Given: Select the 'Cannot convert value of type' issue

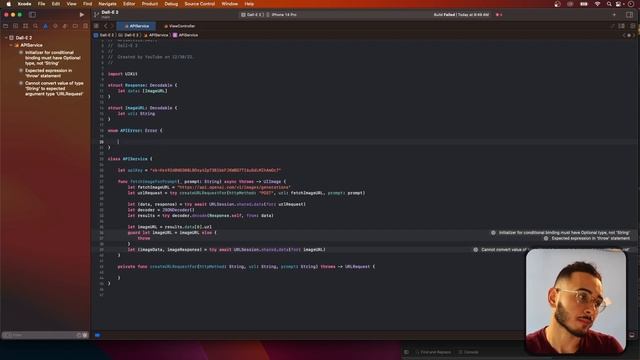Looking at the screenshot, I should click(51, 89).
